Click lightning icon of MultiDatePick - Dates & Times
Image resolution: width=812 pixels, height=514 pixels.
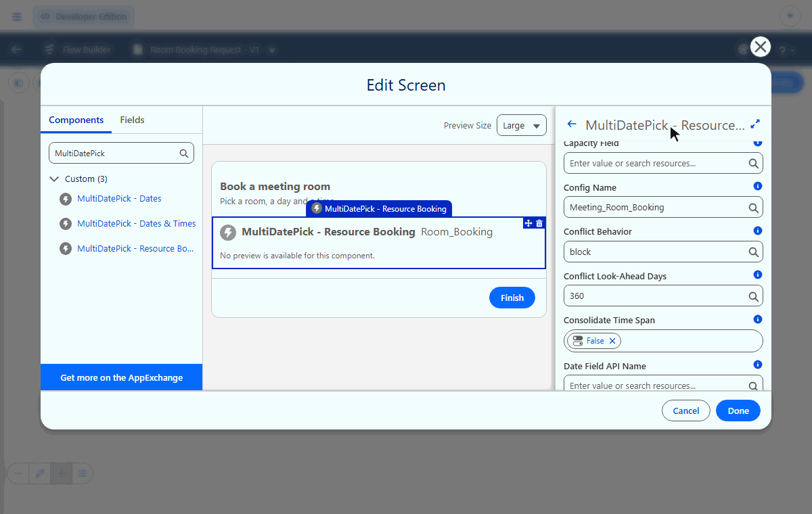coord(66,224)
